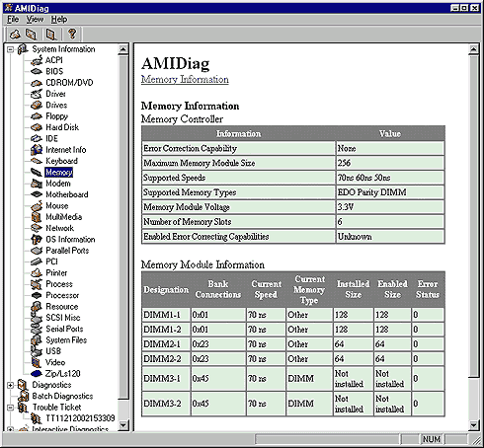The image size is (484, 448).
Task: Expand the Interactive Diagnostics node
Action: click(11, 429)
